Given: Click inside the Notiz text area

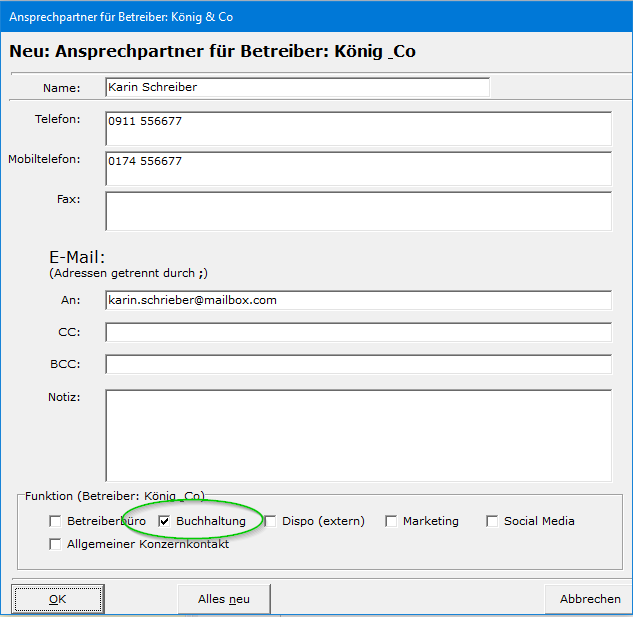Looking at the screenshot, I should [x=357, y=435].
